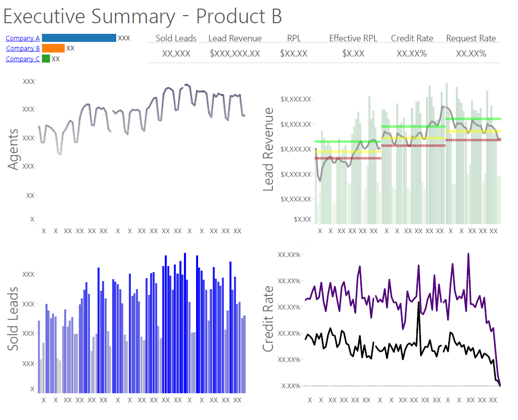Click the Effective RPL column header
This screenshot has height=420, width=518.
point(353,38)
